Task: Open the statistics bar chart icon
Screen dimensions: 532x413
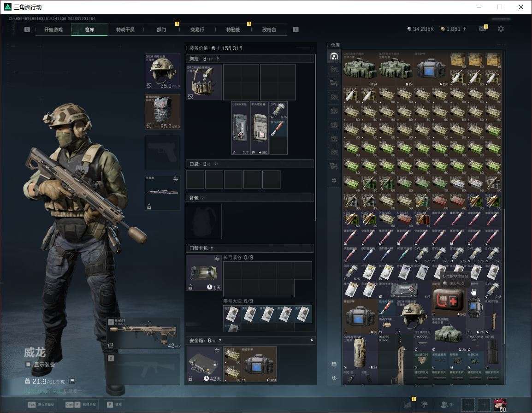Action: (x=407, y=405)
